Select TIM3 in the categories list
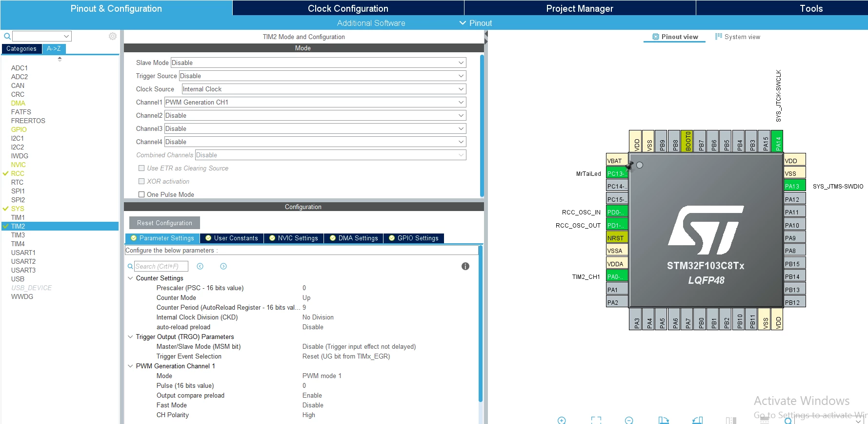Viewport: 868px width, 424px height. pyautogui.click(x=18, y=235)
